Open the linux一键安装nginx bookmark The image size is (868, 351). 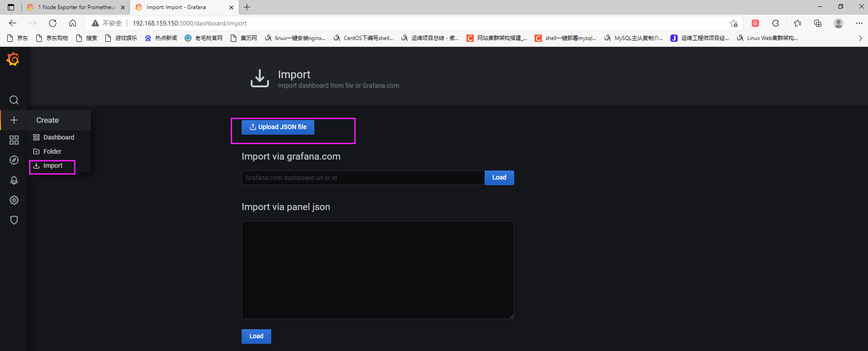[295, 38]
